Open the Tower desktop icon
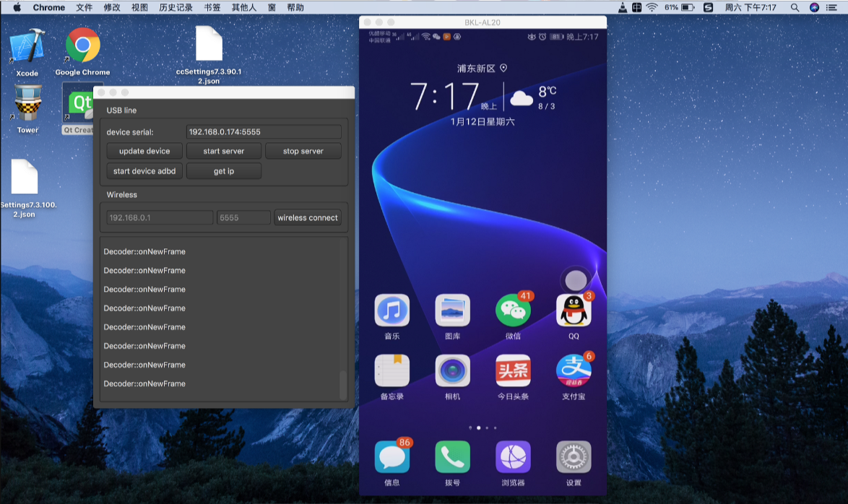848x504 pixels. [27, 103]
